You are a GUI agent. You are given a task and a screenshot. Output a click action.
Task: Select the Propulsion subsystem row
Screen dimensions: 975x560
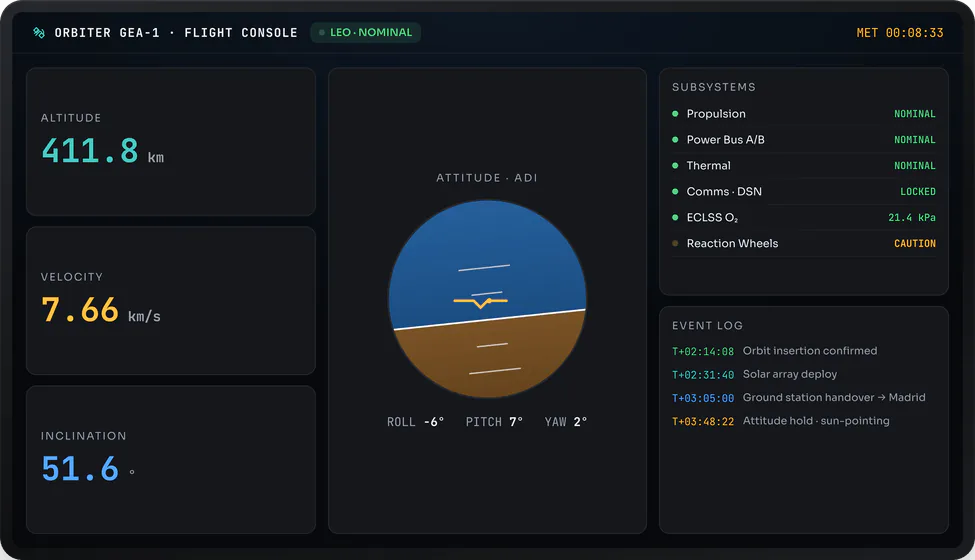click(x=803, y=114)
